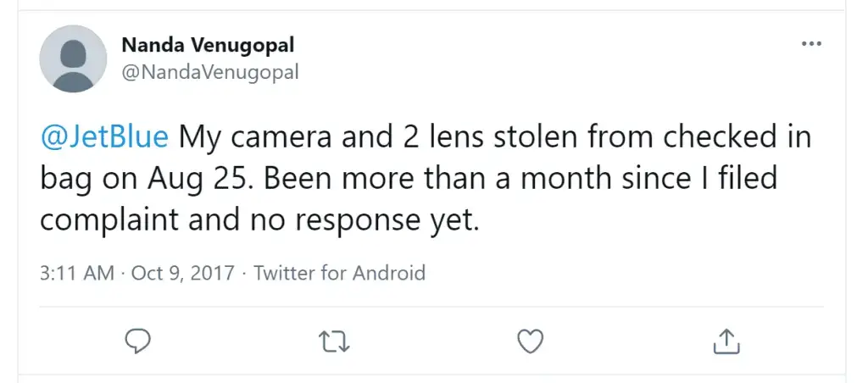Click the divider line above action icons
Screen dimensions: 868x383
431,306
